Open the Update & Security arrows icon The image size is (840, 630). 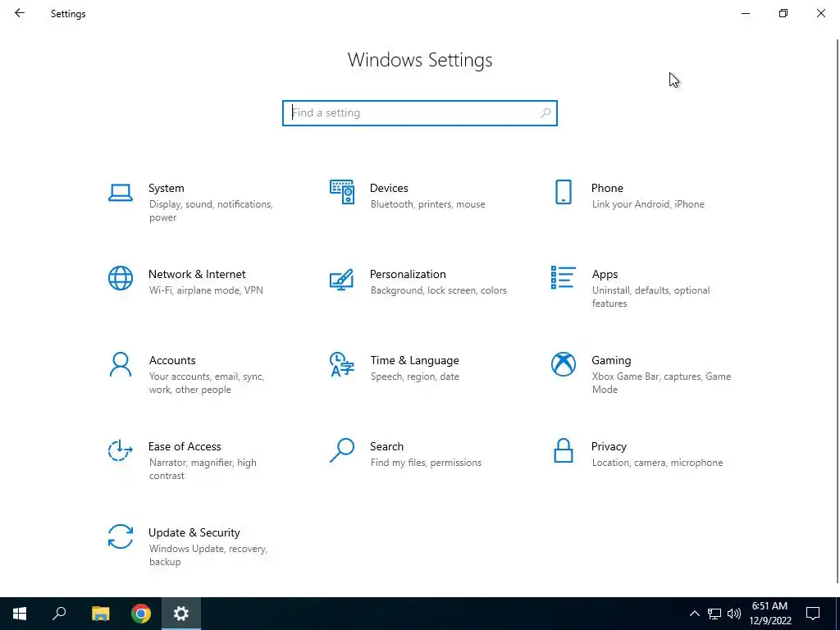121,536
